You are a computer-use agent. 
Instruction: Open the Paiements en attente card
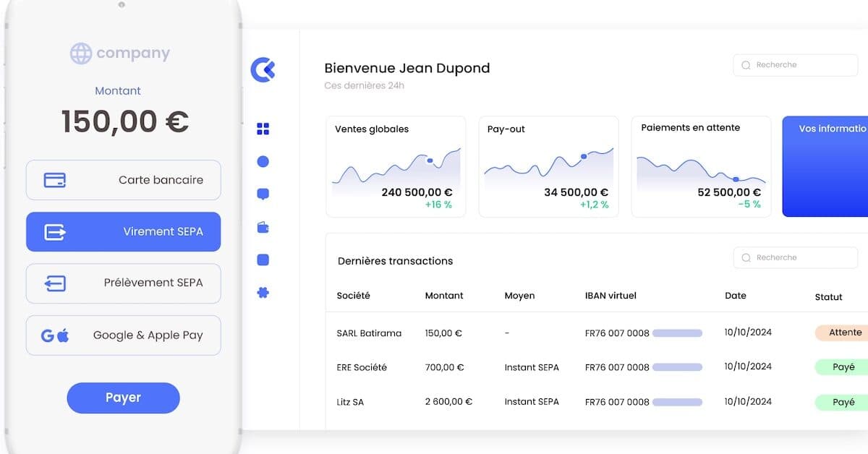point(702,166)
